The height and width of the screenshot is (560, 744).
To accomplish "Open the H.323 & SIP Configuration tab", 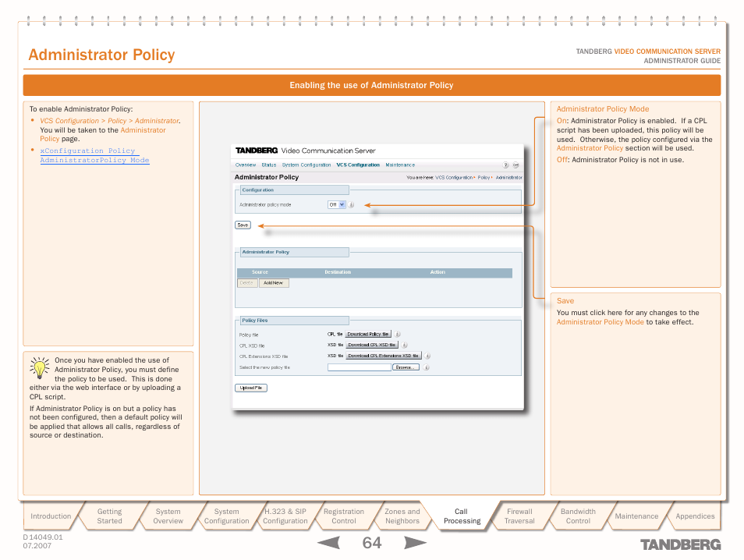I will pyautogui.click(x=285, y=516).
